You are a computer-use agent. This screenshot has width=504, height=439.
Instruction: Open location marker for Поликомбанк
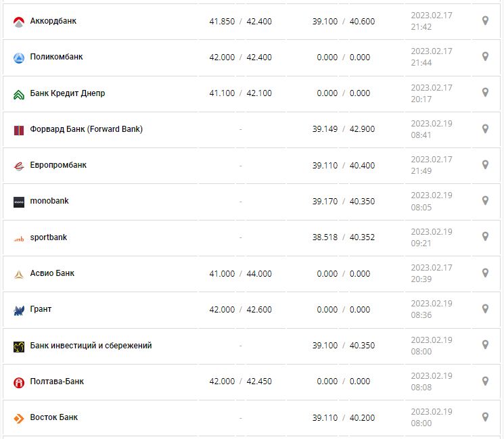[x=485, y=57]
